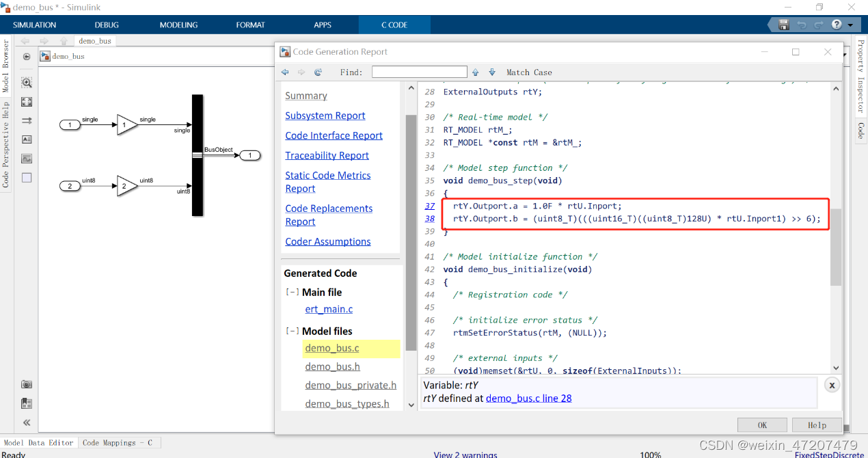This screenshot has height=458, width=868.
Task: Open the Model Browser side panel
Action: tap(5, 66)
